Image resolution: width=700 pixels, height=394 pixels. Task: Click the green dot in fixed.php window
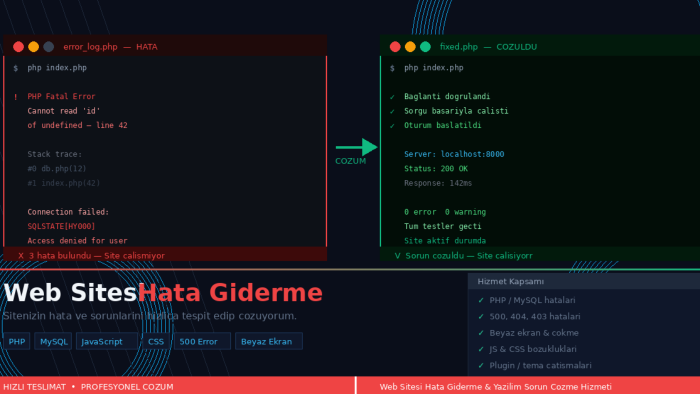click(425, 47)
